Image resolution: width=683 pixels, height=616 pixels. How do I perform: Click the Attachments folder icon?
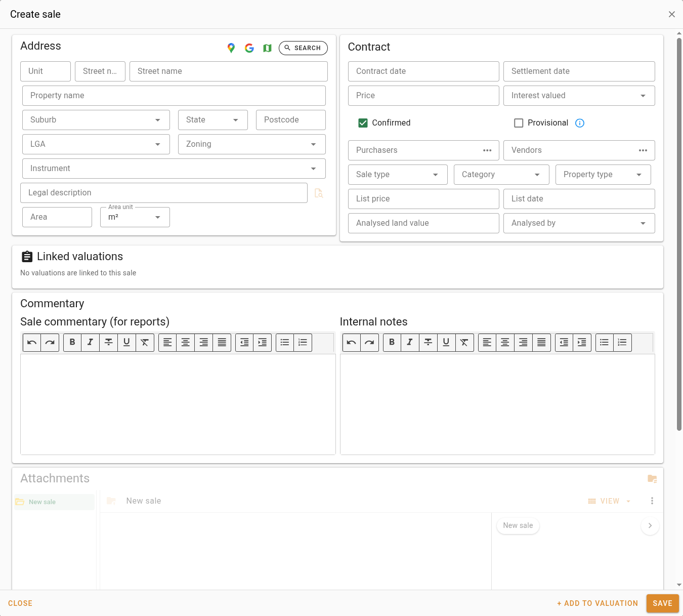(652, 479)
